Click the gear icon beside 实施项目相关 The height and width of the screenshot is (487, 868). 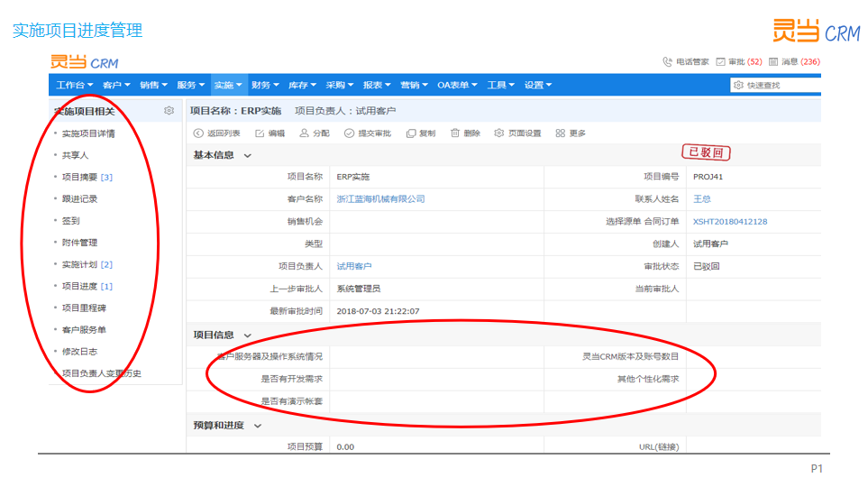[169, 111]
